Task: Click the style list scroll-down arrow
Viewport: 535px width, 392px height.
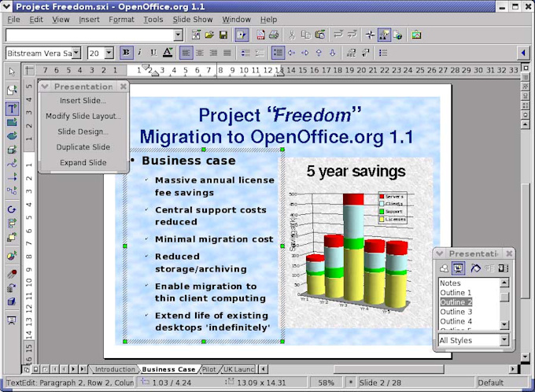Action: pyautogui.click(x=504, y=325)
